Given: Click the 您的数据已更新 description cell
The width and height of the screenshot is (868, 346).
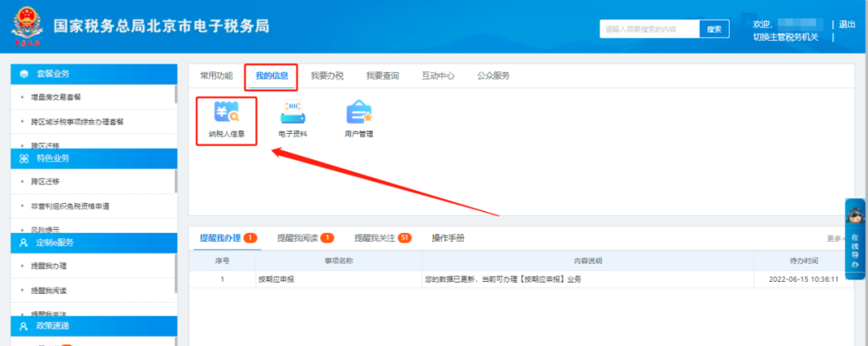Looking at the screenshot, I should pos(588,279).
